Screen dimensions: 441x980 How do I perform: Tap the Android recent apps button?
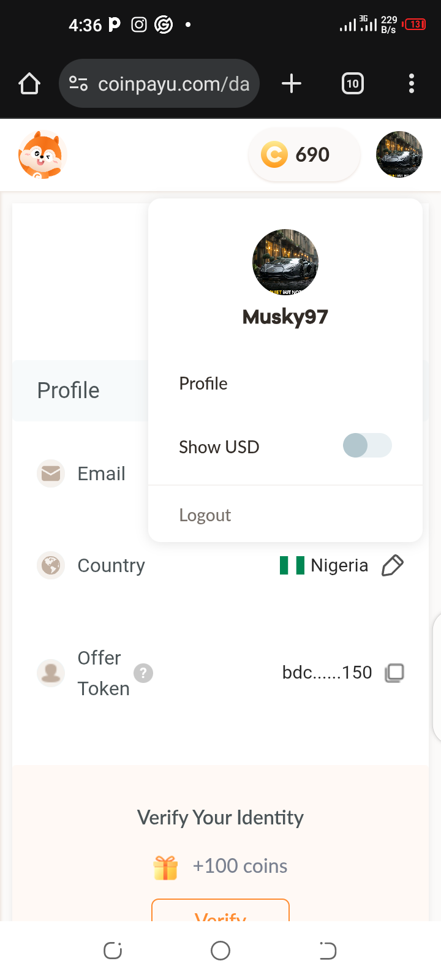point(113,951)
